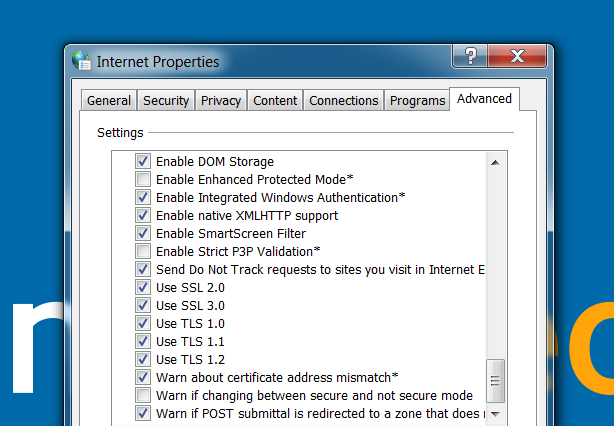
Task: Click the settings list scrollbar thumb
Action: 495,381
